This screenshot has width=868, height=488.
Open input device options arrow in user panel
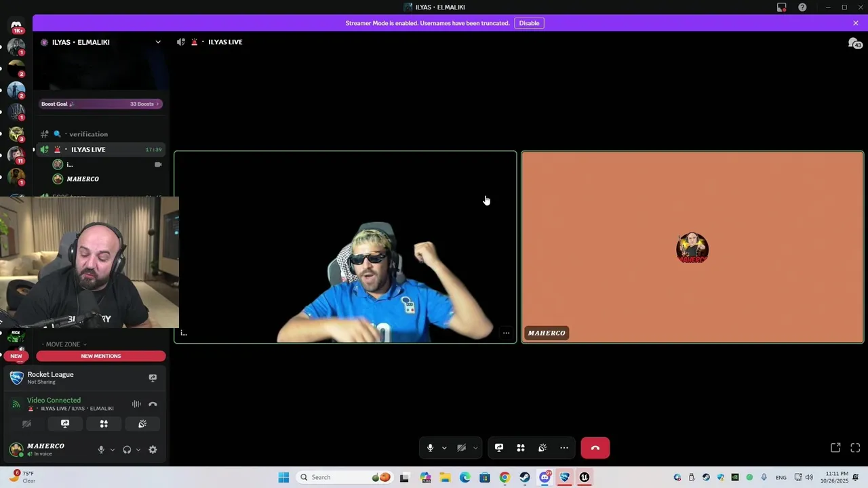pos(113,449)
